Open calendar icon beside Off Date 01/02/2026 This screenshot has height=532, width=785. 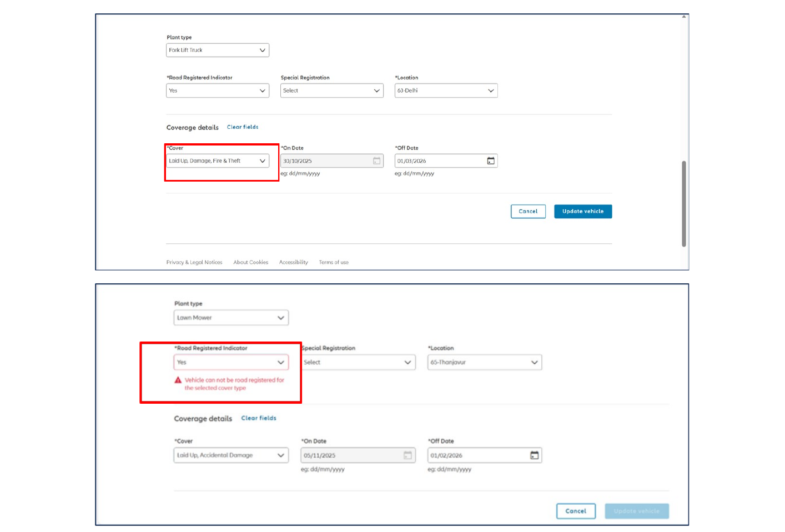point(534,455)
